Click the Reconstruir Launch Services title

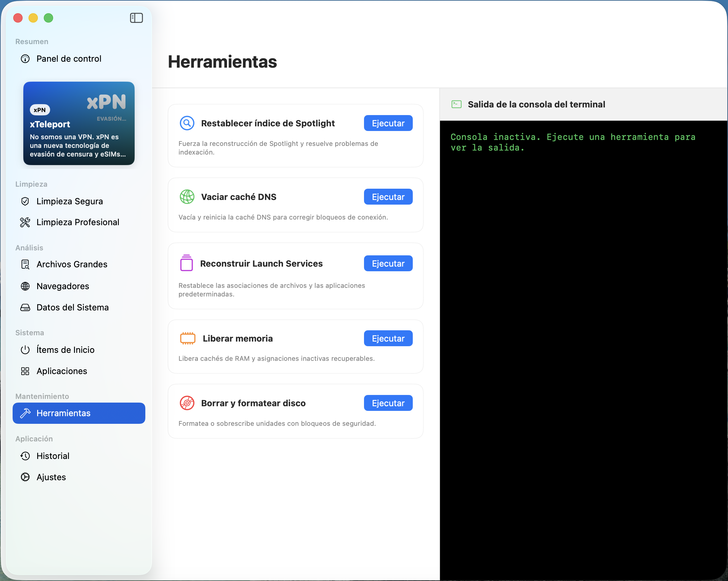point(261,264)
